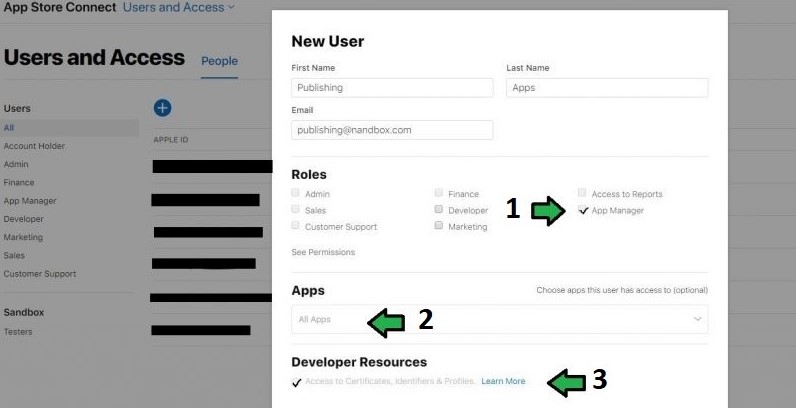Image resolution: width=796 pixels, height=408 pixels.
Task: Tick the Finance role checkbox
Action: (439, 193)
